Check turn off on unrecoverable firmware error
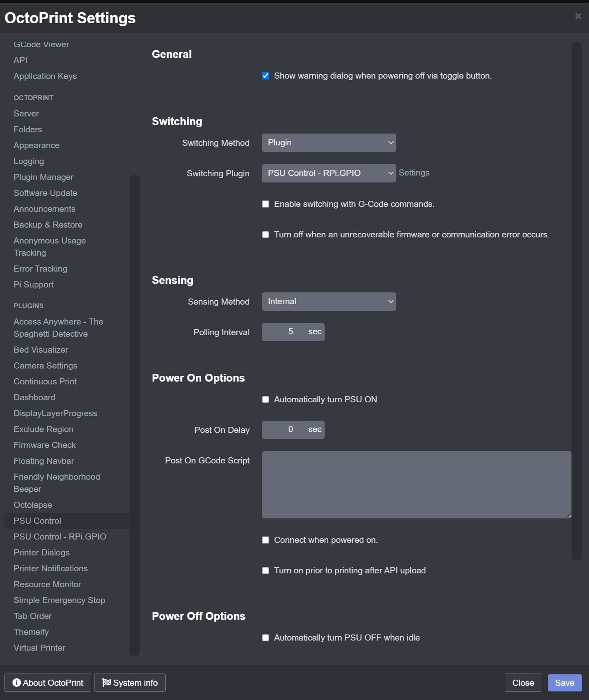This screenshot has width=589, height=700. pyautogui.click(x=266, y=235)
